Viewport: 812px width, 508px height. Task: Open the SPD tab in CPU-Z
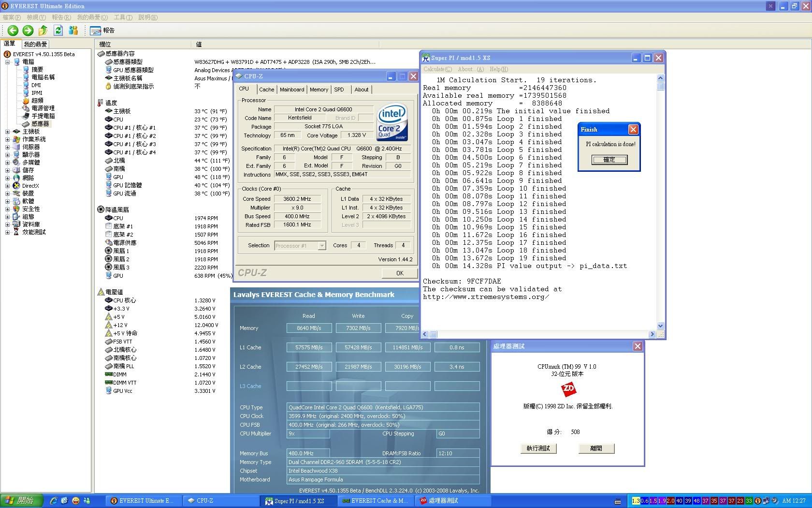tap(339, 90)
